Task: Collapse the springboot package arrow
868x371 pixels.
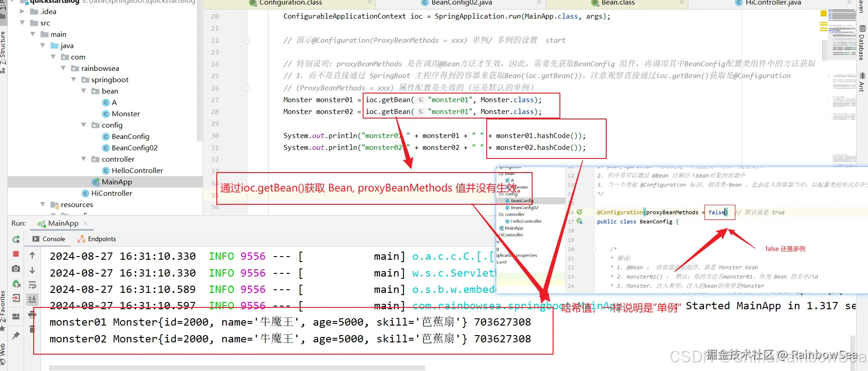Action: (x=74, y=79)
